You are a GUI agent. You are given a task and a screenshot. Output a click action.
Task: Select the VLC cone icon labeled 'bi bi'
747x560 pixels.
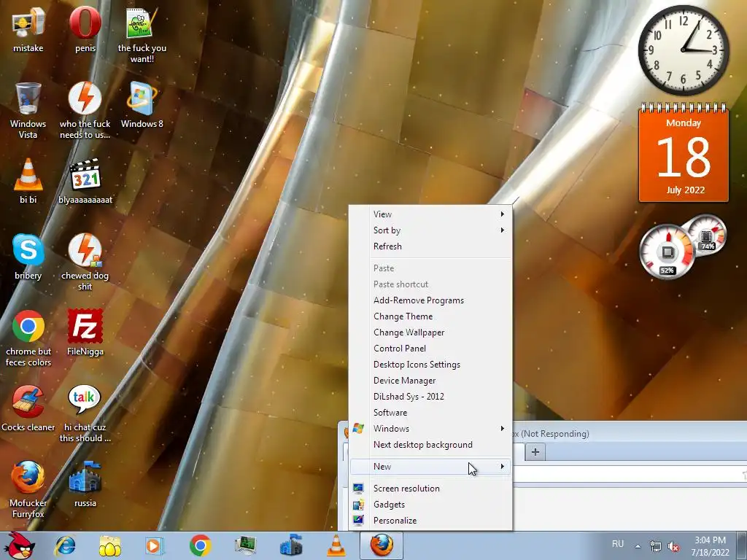[x=28, y=181]
